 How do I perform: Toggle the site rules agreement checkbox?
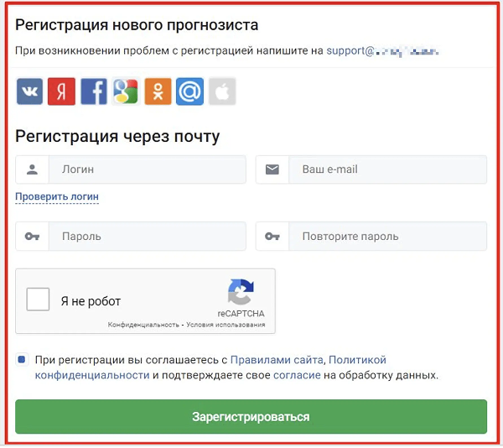(x=22, y=359)
